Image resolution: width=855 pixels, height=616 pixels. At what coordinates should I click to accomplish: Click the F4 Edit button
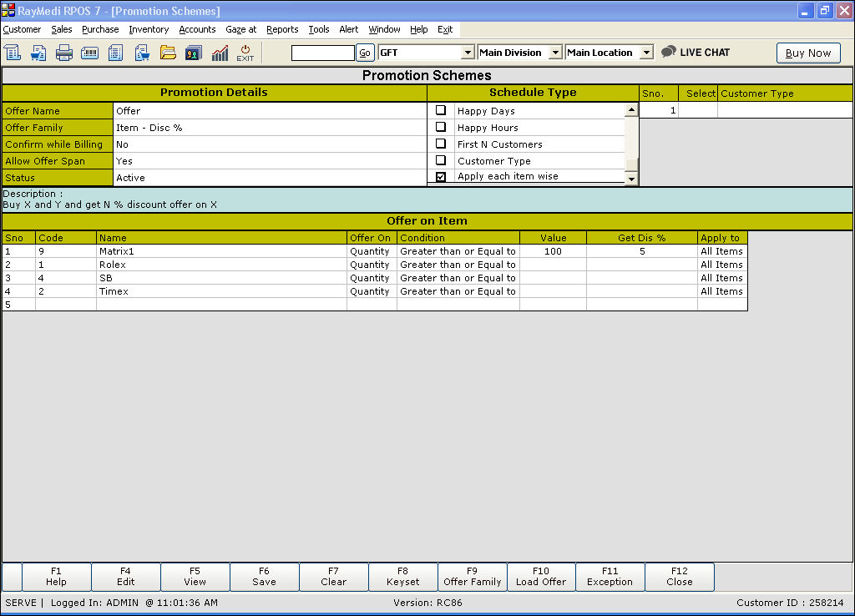tap(125, 577)
